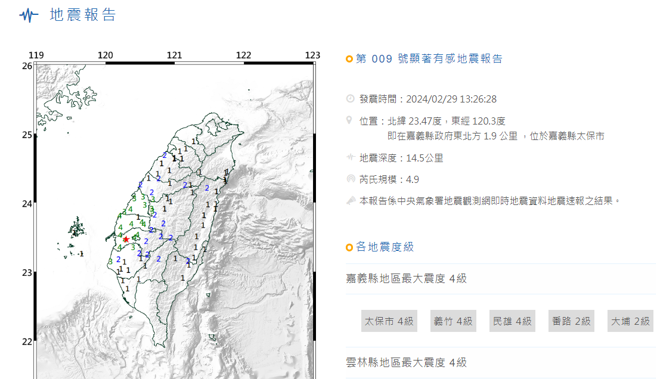Click the 各地震度級 section heading
The height and width of the screenshot is (379, 656).
[385, 247]
